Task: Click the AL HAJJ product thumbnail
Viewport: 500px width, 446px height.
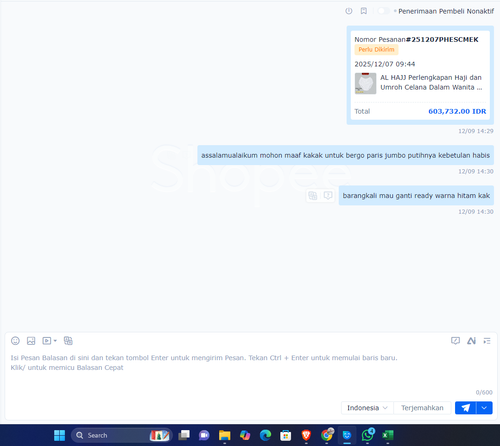Action: (x=365, y=83)
